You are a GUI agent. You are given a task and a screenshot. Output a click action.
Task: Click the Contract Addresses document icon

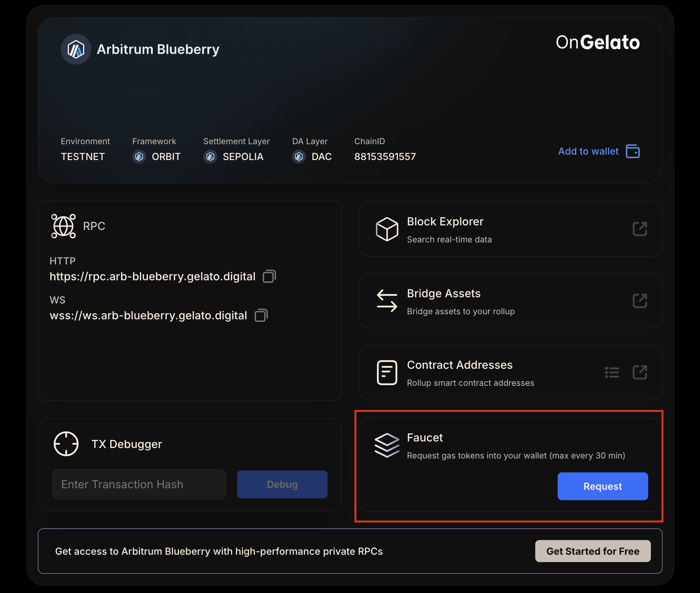pyautogui.click(x=387, y=373)
